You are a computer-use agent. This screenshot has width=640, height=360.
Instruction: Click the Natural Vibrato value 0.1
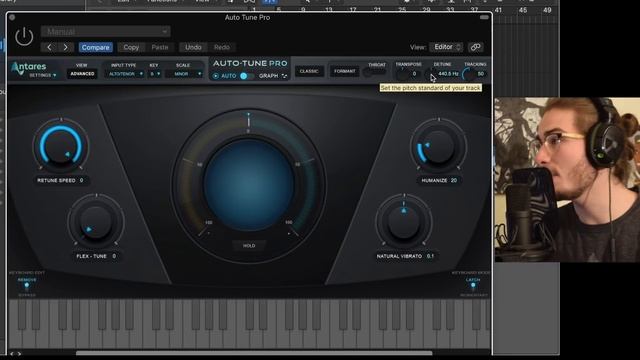point(431,256)
